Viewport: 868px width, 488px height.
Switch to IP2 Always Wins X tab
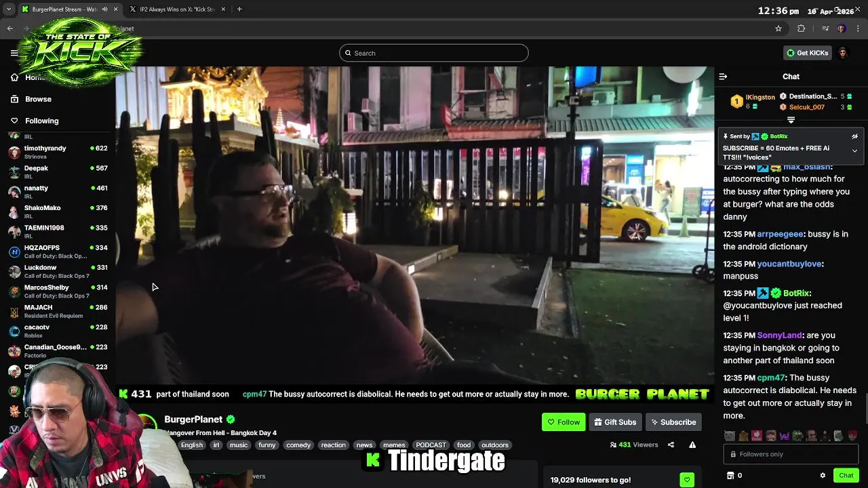pos(176,9)
